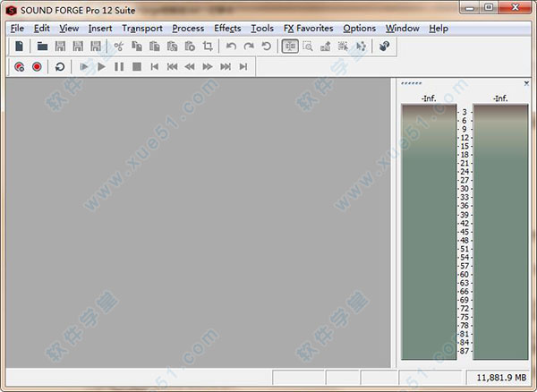Click the Open folder icon
Screen dimensions: 537x392
42,47
